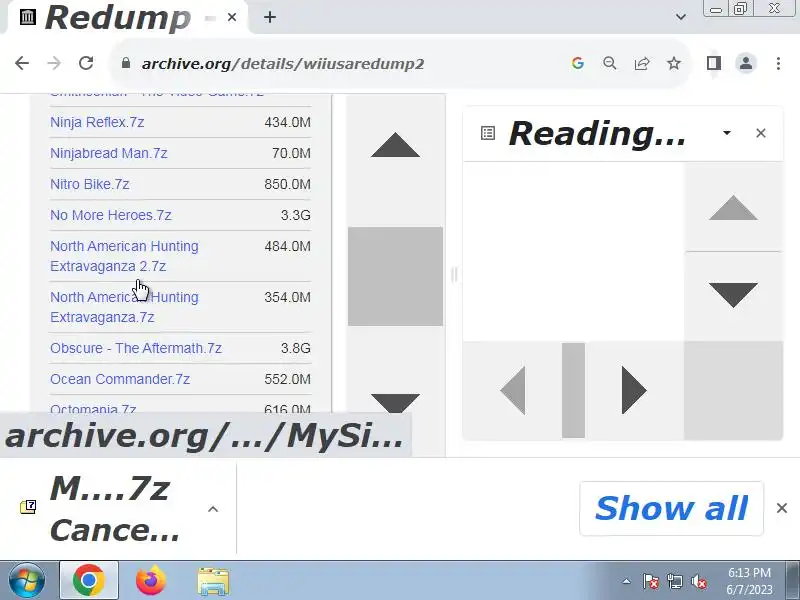Open North American Hunting Extravaganza.7z link
Image resolution: width=800 pixels, height=600 pixels.
coord(124,307)
